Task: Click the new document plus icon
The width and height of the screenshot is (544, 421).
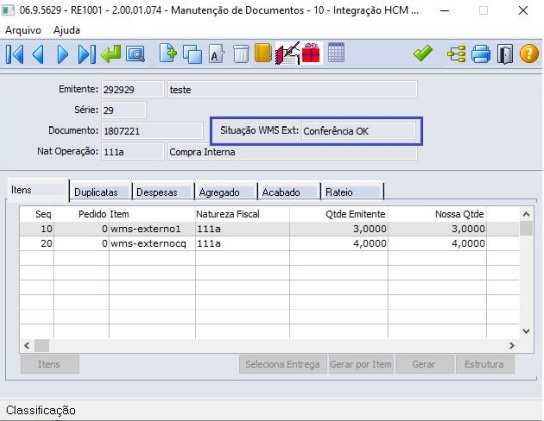Action: (x=168, y=53)
